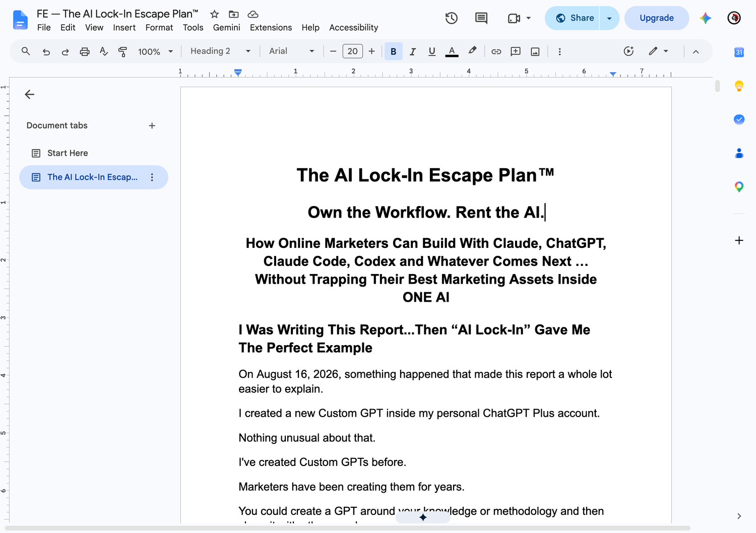Open the Arial font dropdown
756x533 pixels.
tap(291, 51)
